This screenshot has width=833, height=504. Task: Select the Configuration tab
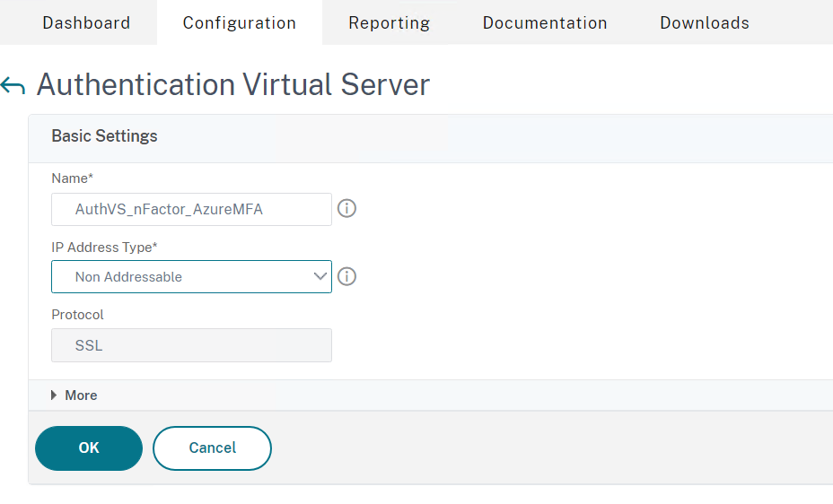[240, 22]
